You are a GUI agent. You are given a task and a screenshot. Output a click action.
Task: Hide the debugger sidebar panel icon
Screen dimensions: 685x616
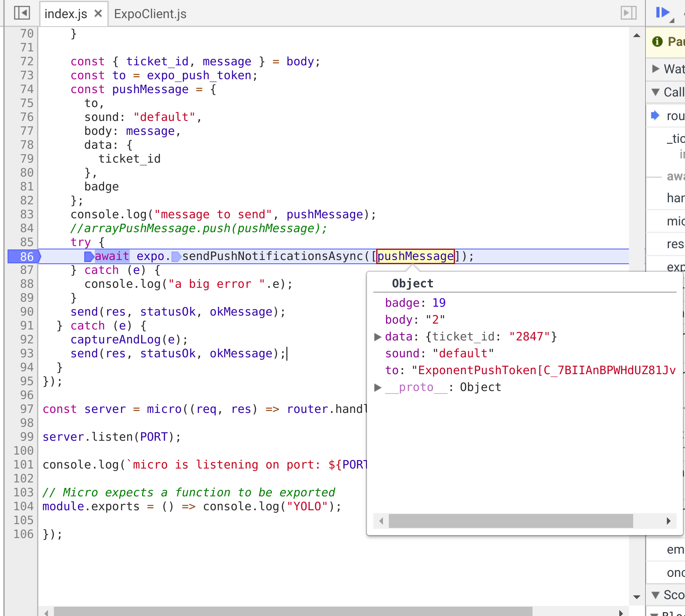(629, 13)
